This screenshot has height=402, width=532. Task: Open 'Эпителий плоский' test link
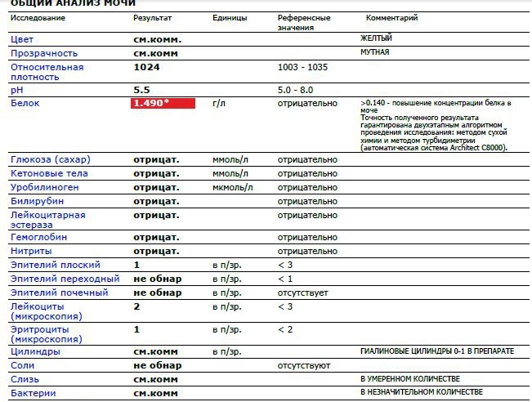pyautogui.click(x=56, y=265)
